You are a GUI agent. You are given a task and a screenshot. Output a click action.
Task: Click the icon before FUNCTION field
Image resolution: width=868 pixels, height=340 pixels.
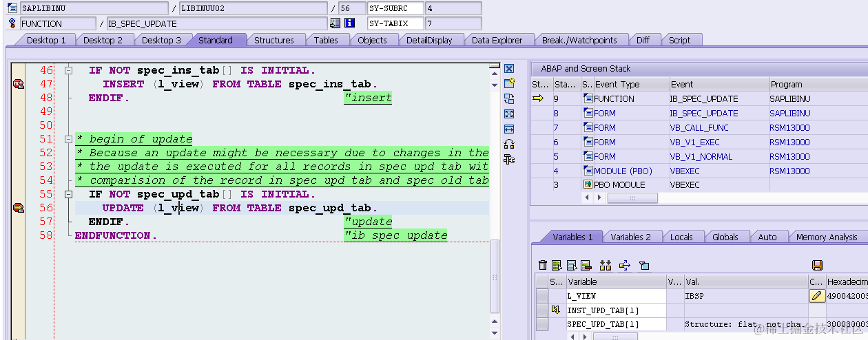pyautogui.click(x=12, y=23)
